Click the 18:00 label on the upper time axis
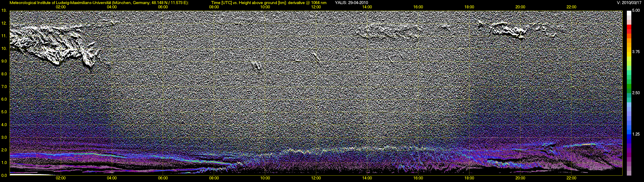 pyautogui.click(x=469, y=7)
